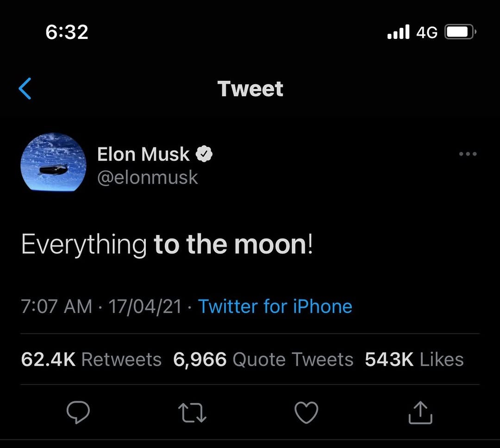Screen dimensions: 500x448
Task: Open the Twitter for iPhone source link
Action: [275, 306]
